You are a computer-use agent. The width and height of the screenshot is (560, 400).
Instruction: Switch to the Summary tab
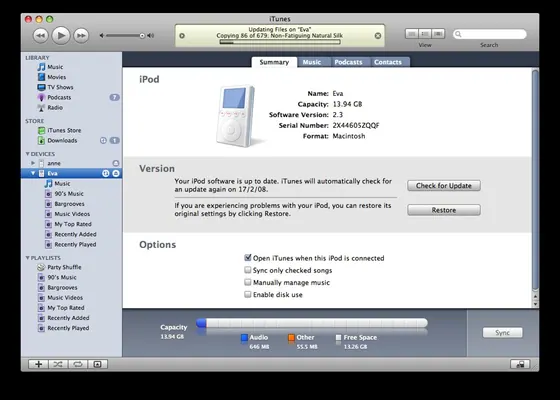[x=274, y=62]
